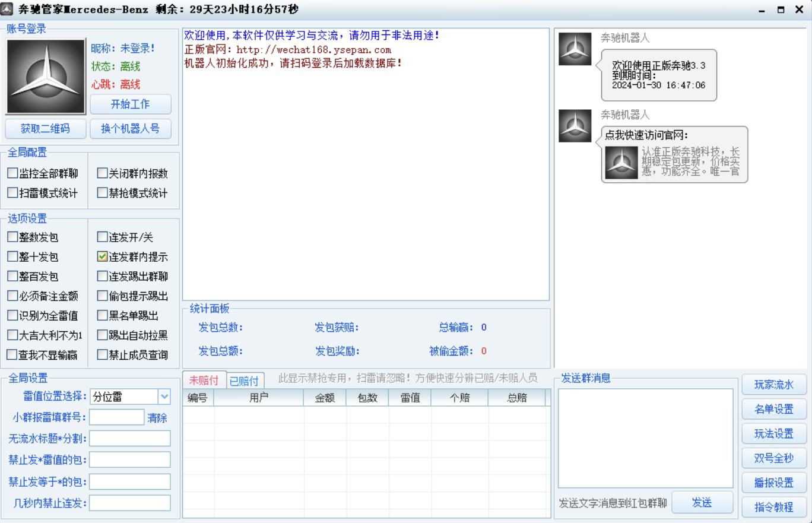This screenshot has height=523, width=812.
Task: Click the 用户 column header
Action: [259, 398]
